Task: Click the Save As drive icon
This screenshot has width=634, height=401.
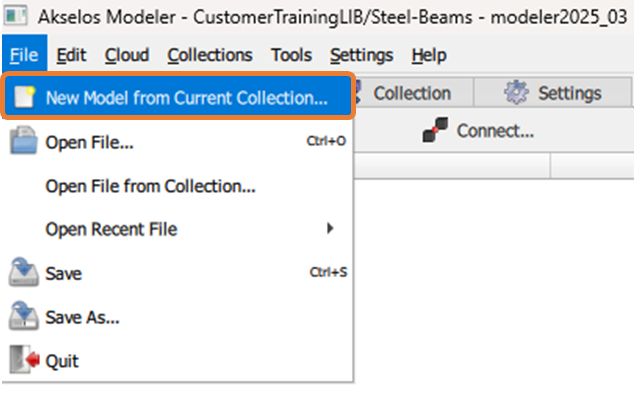Action: click(x=23, y=316)
